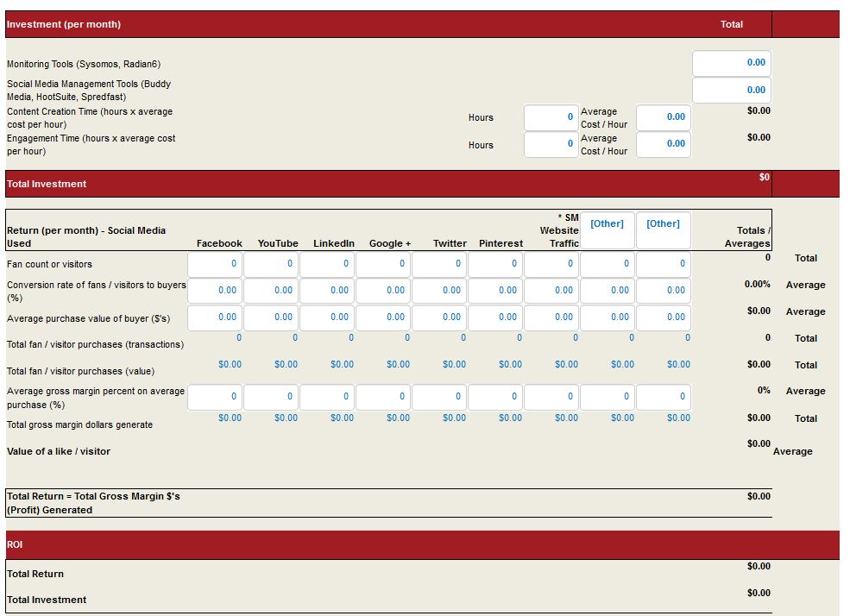
Task: Select Content Creation Average Cost / Hour input
Action: (663, 117)
